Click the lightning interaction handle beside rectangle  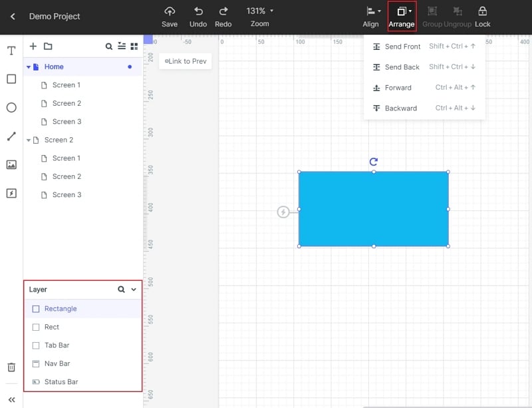coord(283,212)
